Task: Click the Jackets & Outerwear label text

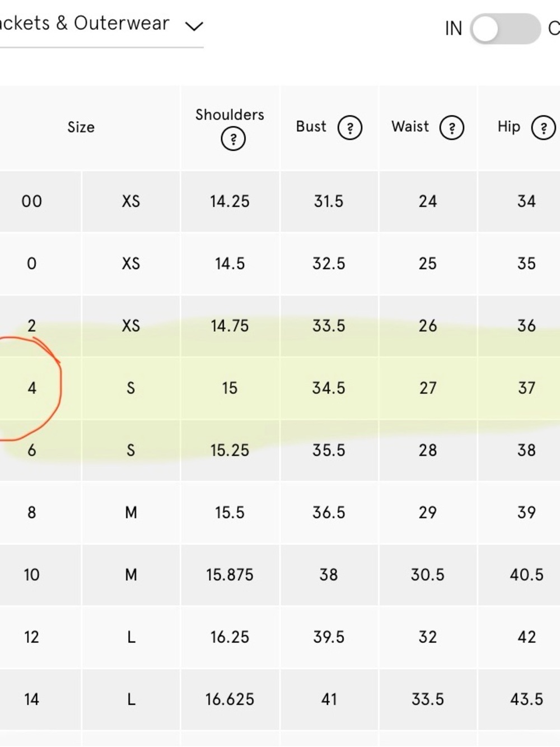Action: (84, 24)
